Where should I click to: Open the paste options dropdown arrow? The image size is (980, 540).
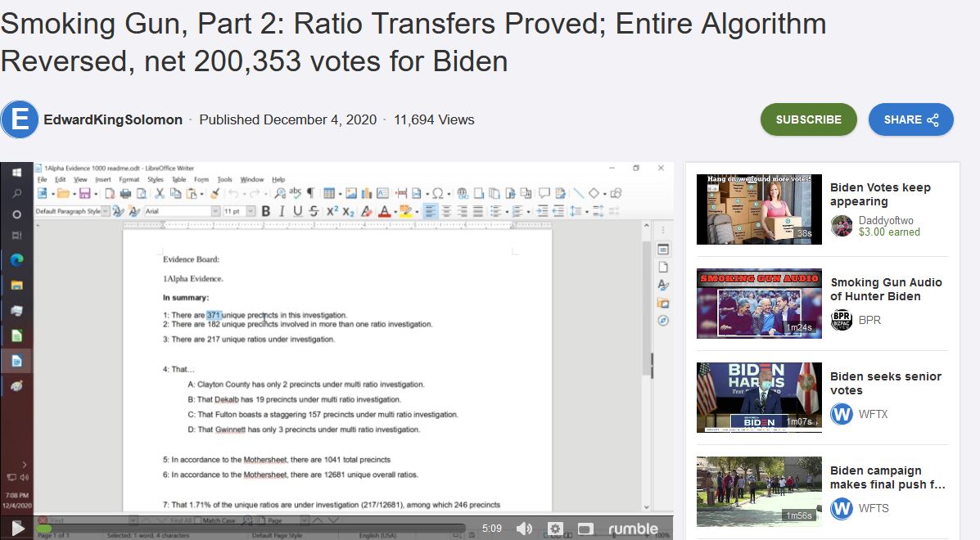pyautogui.click(x=202, y=194)
